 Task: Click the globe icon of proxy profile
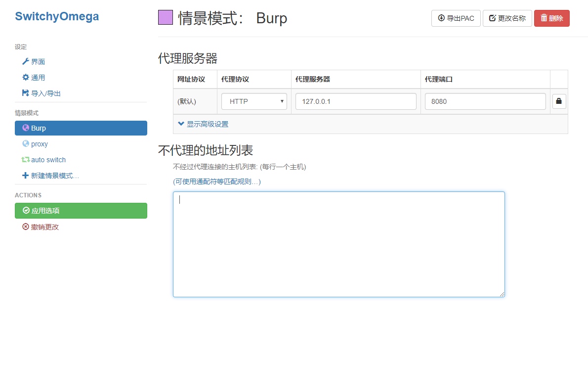coord(26,144)
